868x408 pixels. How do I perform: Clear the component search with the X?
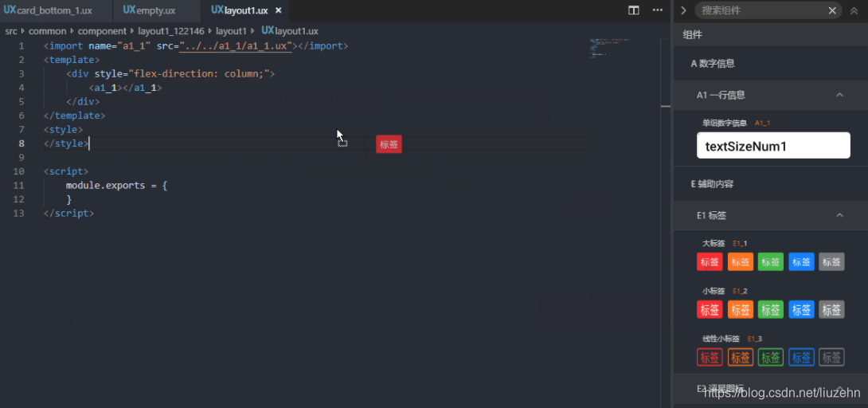[x=832, y=10]
